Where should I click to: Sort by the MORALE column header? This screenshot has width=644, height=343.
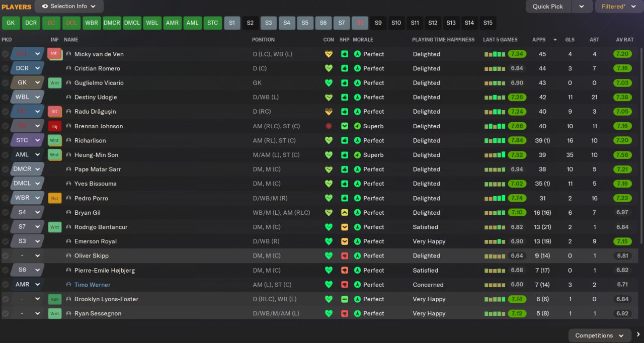click(363, 39)
